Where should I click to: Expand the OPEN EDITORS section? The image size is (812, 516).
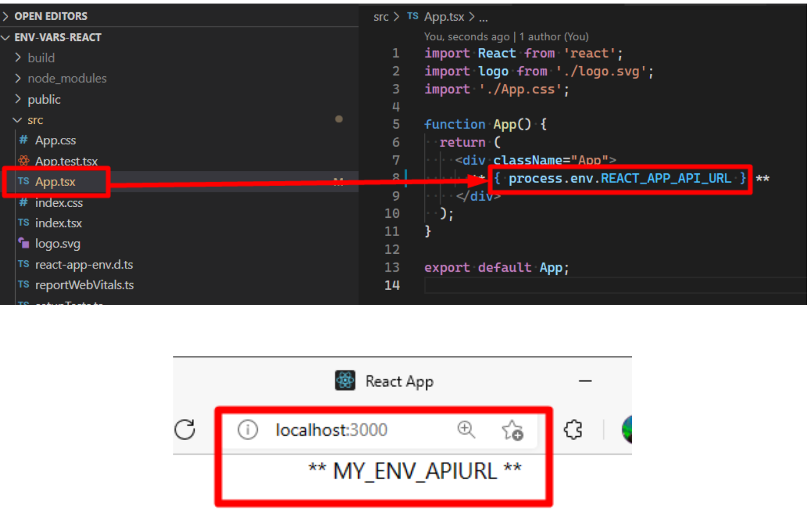point(51,16)
